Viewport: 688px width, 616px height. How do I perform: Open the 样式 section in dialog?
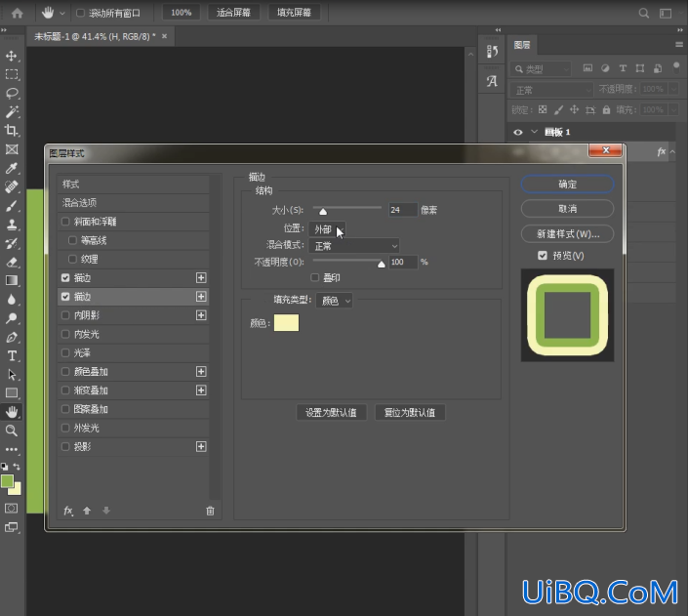133,184
